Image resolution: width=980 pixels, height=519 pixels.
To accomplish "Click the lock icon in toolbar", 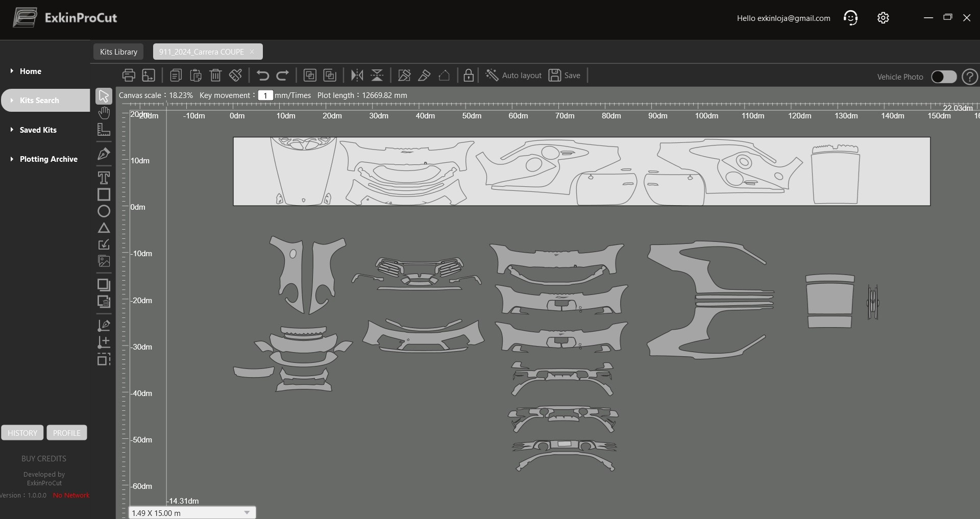I will pyautogui.click(x=469, y=76).
